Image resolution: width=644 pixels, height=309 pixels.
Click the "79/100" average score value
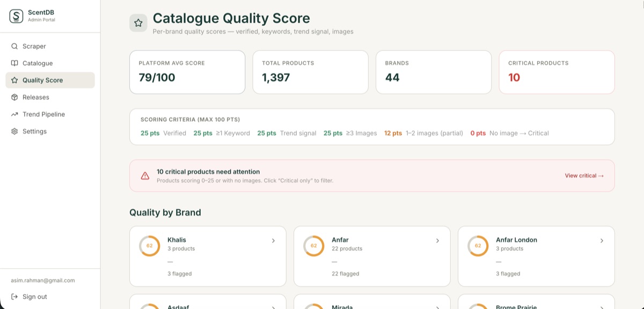point(157,77)
